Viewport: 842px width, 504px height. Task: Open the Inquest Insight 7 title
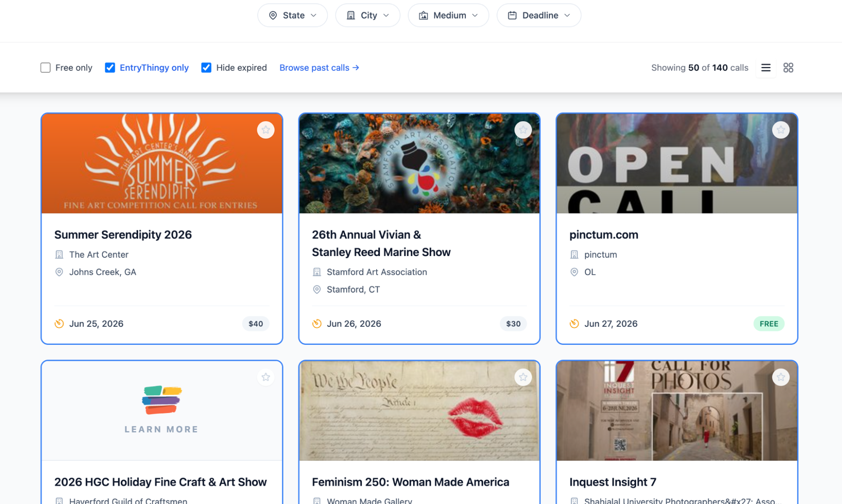click(x=613, y=482)
